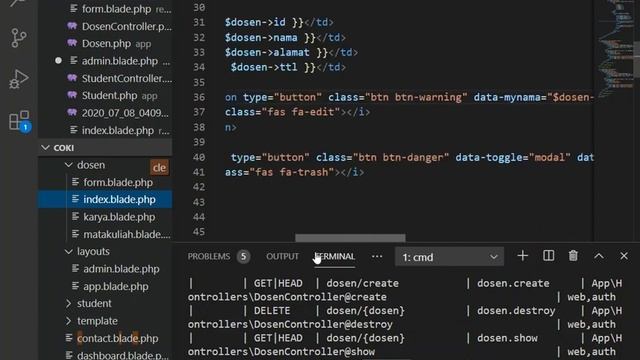The image size is (640, 360).
Task: Click dosen.show route name in terminal
Action: click(x=507, y=338)
